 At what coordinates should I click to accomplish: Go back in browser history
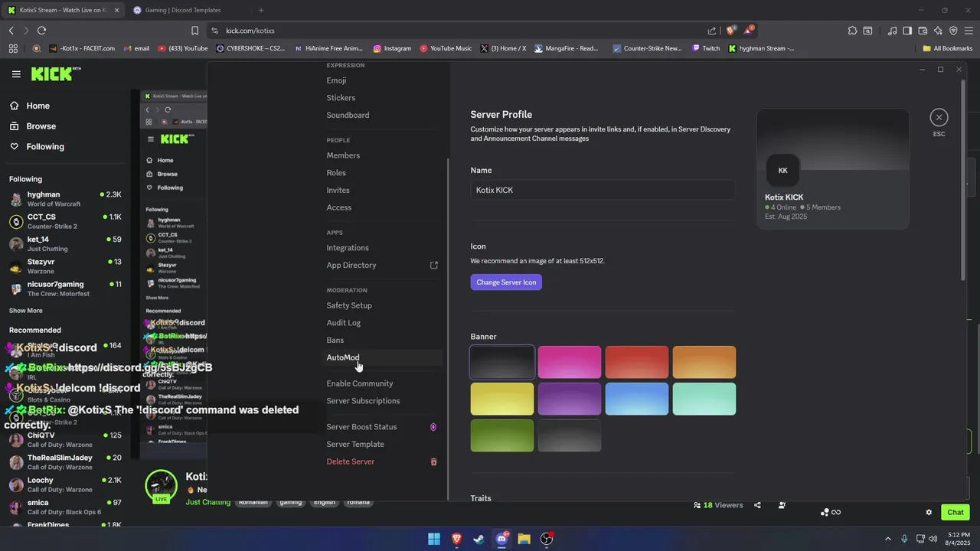click(x=11, y=31)
